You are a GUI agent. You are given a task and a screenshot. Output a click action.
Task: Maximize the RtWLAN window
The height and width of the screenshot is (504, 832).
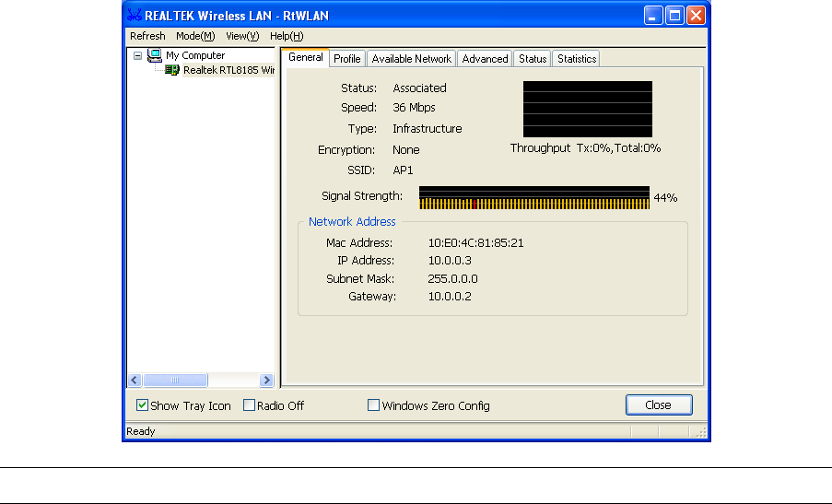point(674,16)
